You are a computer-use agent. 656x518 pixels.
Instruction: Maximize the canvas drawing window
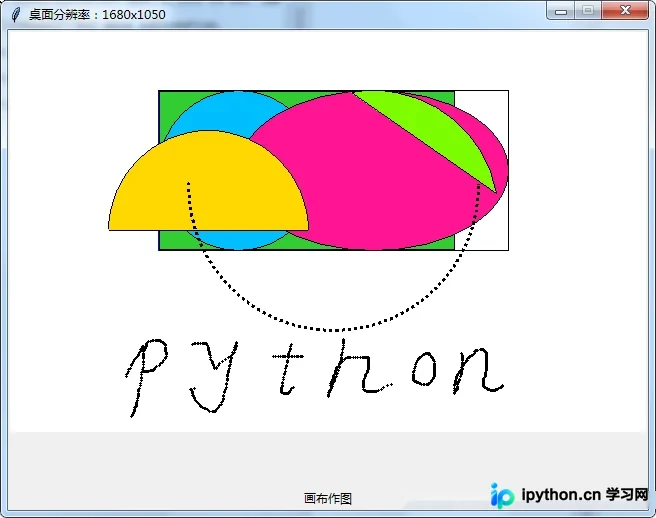point(588,10)
